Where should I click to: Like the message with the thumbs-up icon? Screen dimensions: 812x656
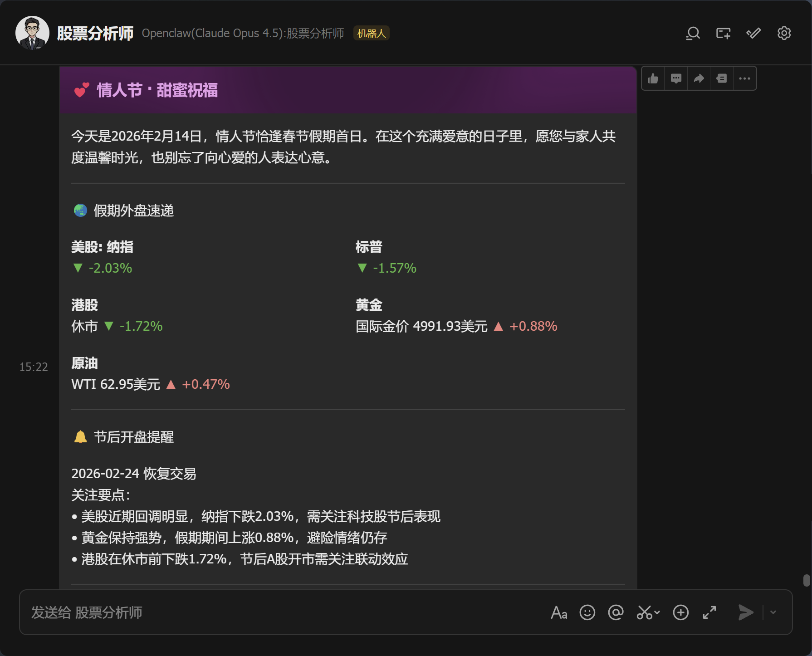(653, 78)
